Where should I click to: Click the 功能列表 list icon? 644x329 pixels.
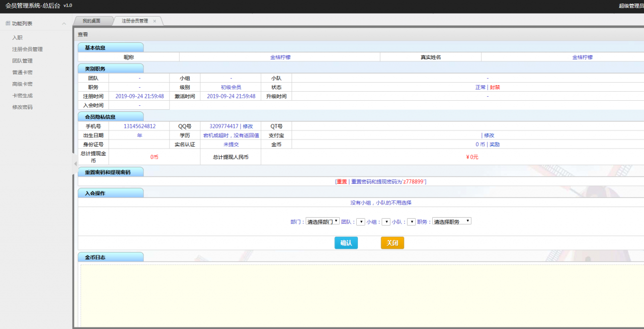(x=8, y=23)
